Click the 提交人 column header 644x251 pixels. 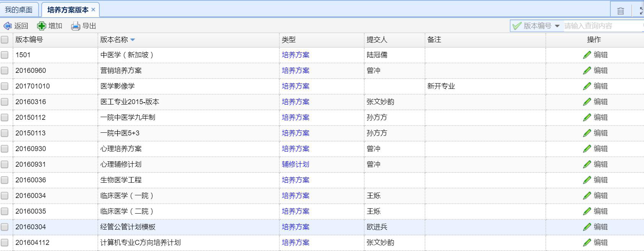point(377,40)
